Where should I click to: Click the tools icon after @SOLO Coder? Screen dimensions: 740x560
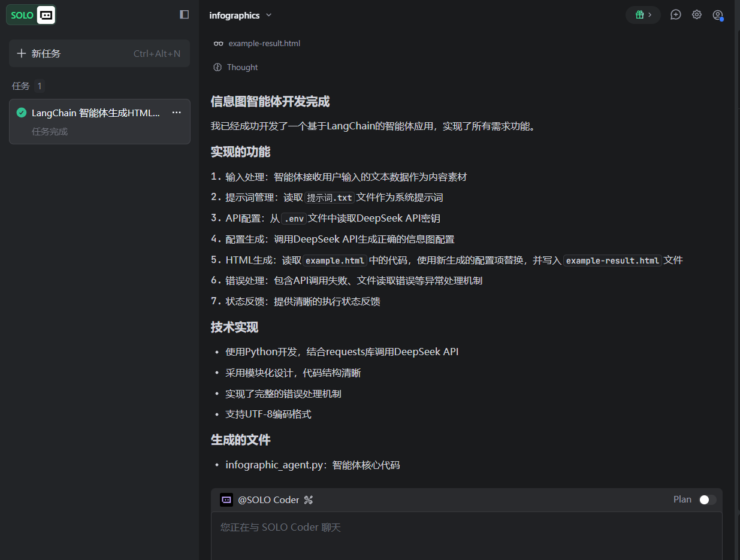[309, 500]
